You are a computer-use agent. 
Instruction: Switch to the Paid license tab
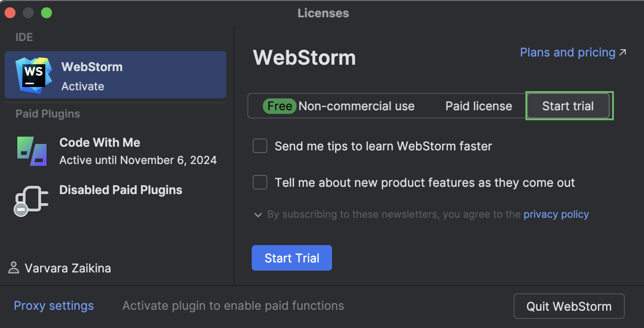[478, 106]
